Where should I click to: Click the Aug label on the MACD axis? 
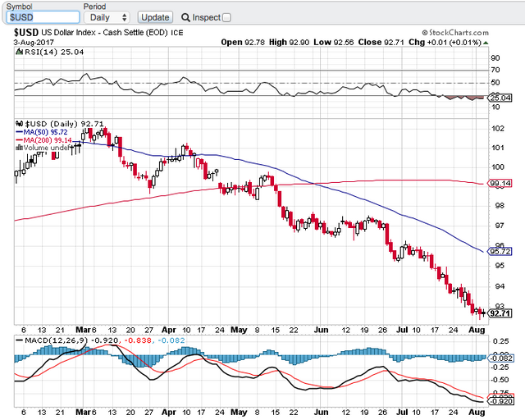(x=477, y=413)
